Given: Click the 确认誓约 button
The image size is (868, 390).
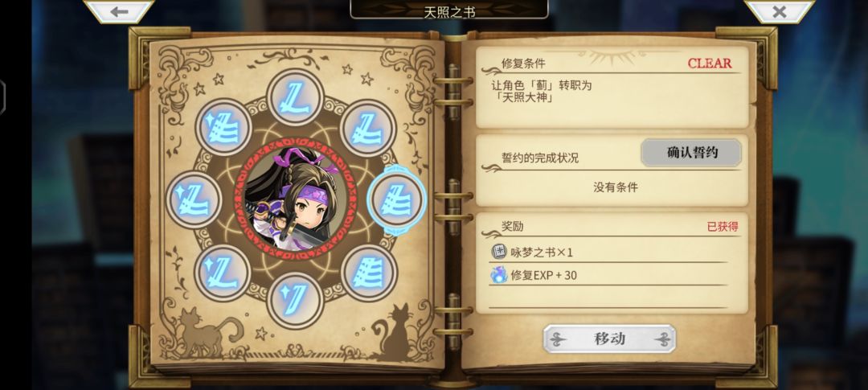Looking at the screenshot, I should [x=691, y=153].
